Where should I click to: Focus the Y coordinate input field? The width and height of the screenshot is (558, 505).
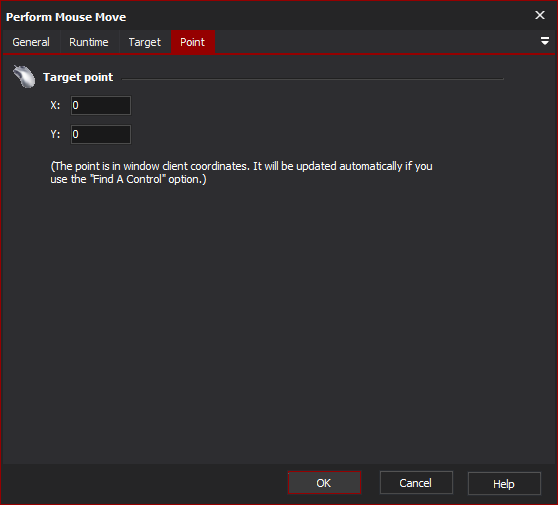101,134
